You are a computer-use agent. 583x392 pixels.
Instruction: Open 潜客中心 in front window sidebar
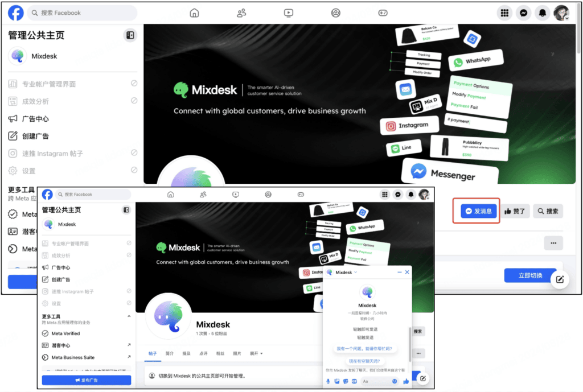tap(87, 345)
